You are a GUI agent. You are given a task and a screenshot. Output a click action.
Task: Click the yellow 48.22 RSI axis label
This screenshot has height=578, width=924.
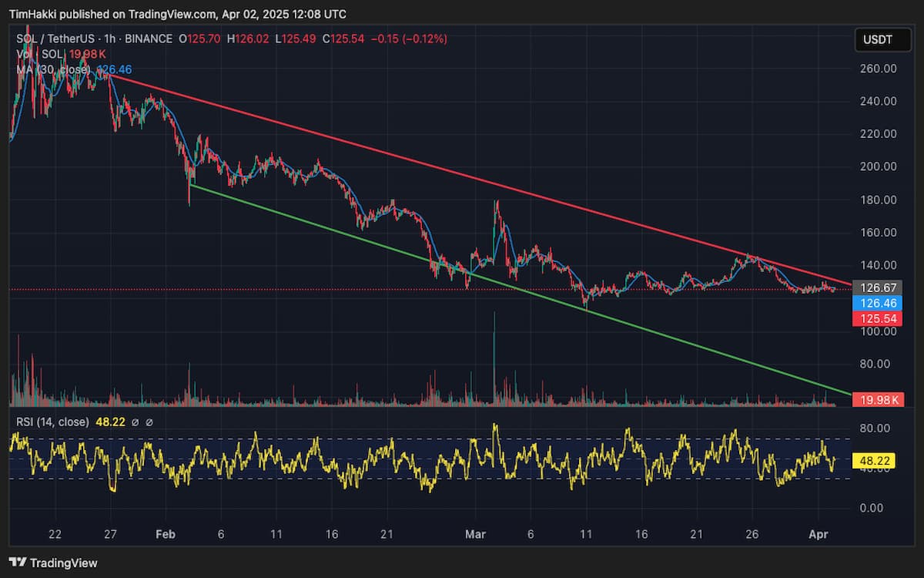(875, 461)
